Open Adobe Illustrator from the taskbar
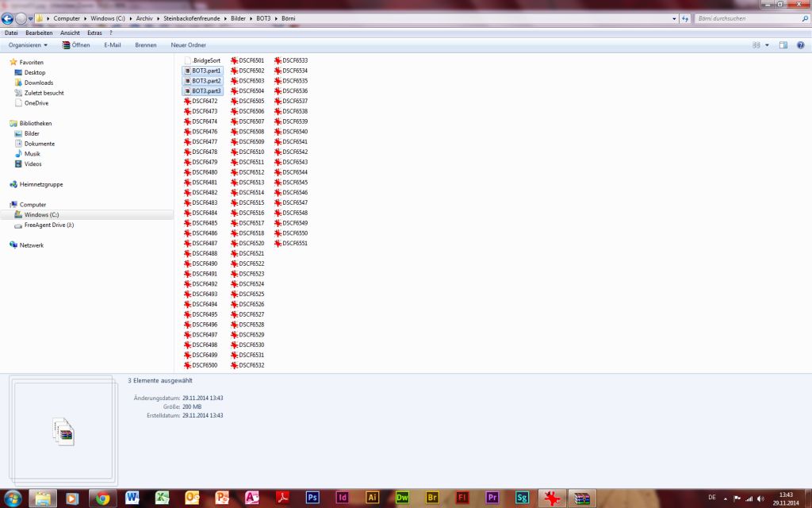Image resolution: width=812 pixels, height=508 pixels. pos(371,498)
